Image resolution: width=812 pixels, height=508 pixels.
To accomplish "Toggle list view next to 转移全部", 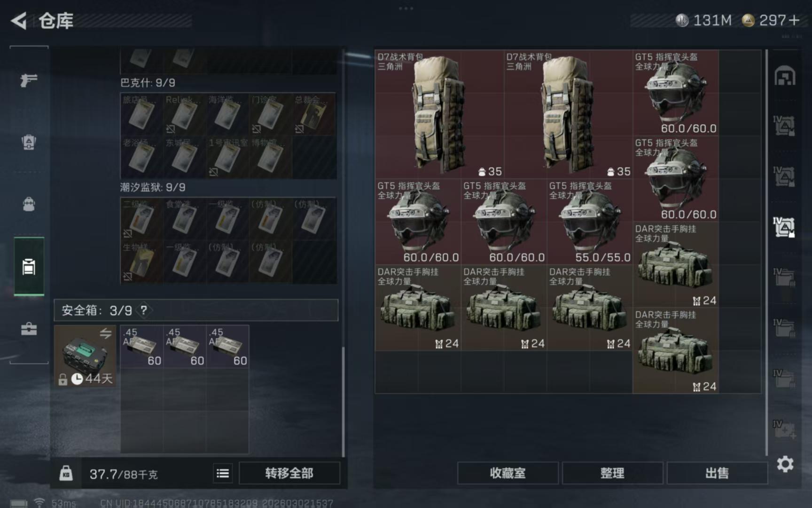I will [x=223, y=473].
